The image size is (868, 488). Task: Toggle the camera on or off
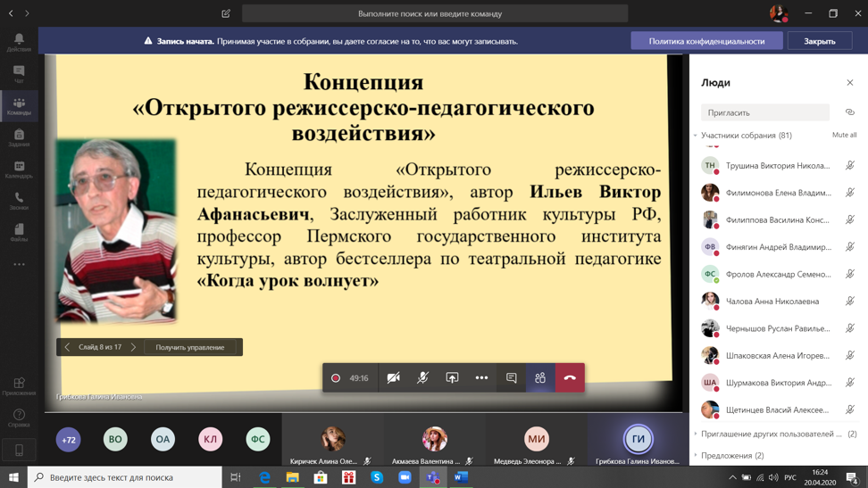(x=393, y=377)
